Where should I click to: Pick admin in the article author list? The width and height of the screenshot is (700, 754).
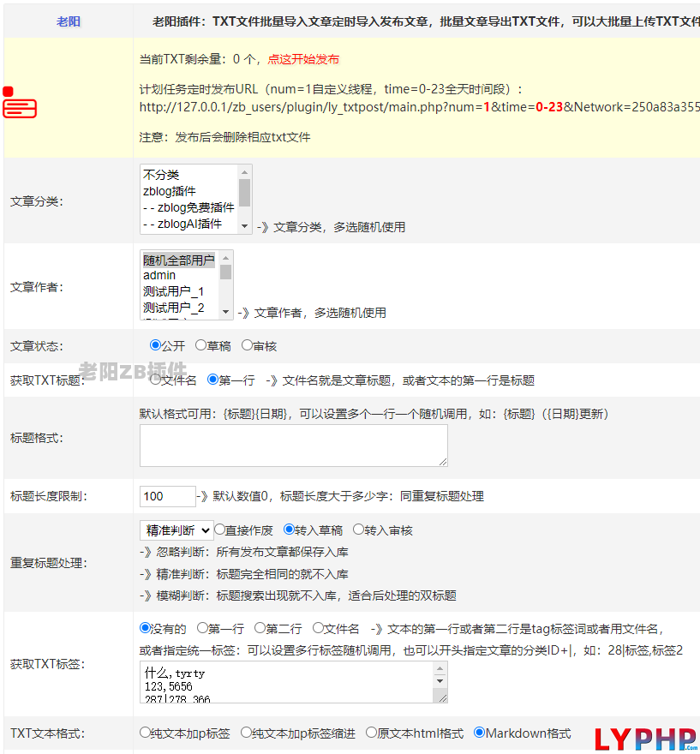pos(160,275)
